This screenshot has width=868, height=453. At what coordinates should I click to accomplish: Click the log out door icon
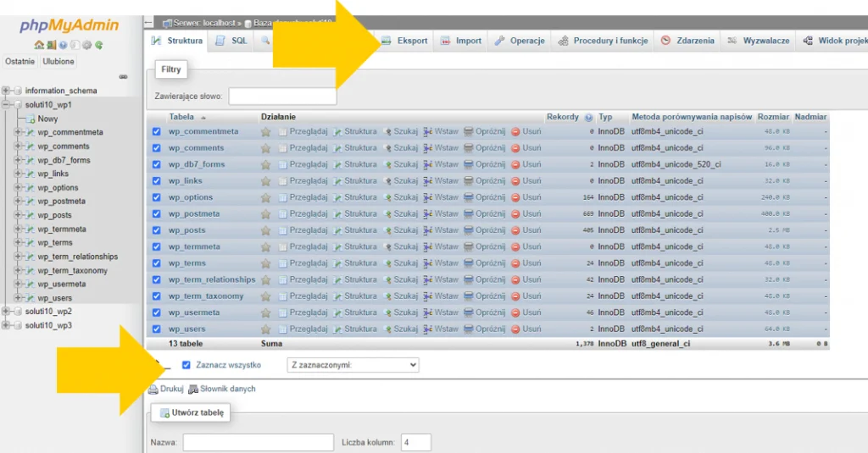click(51, 45)
